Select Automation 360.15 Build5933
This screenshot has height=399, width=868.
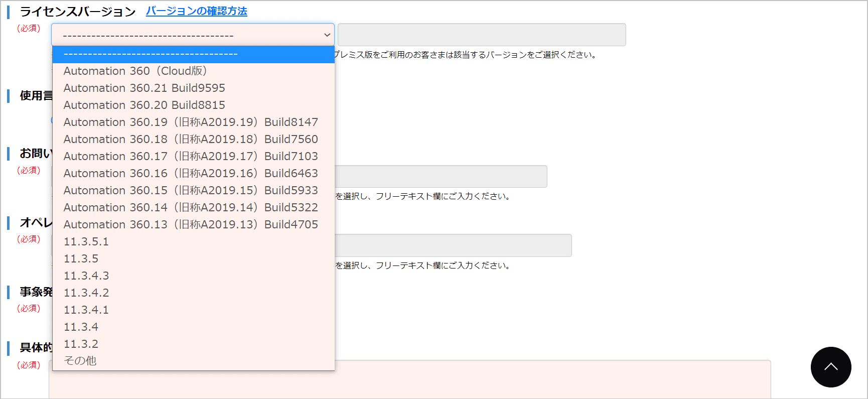194,191
